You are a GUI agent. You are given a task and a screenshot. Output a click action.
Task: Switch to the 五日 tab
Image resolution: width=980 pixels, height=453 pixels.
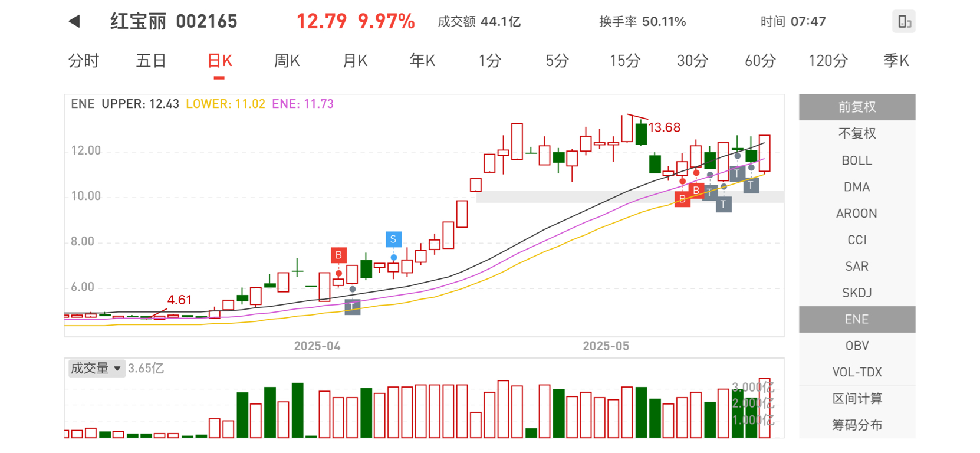(x=152, y=61)
